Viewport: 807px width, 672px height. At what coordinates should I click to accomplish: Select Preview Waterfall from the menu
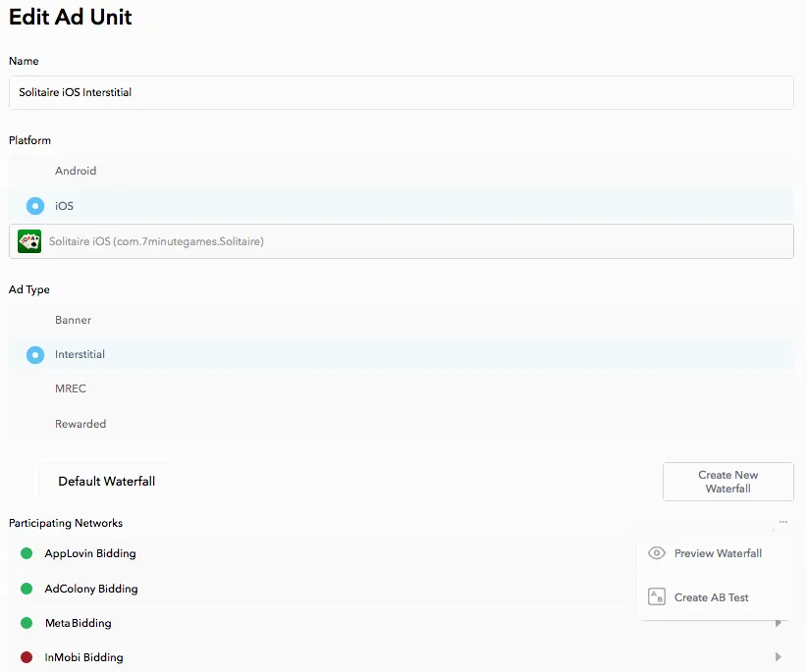[x=715, y=553]
